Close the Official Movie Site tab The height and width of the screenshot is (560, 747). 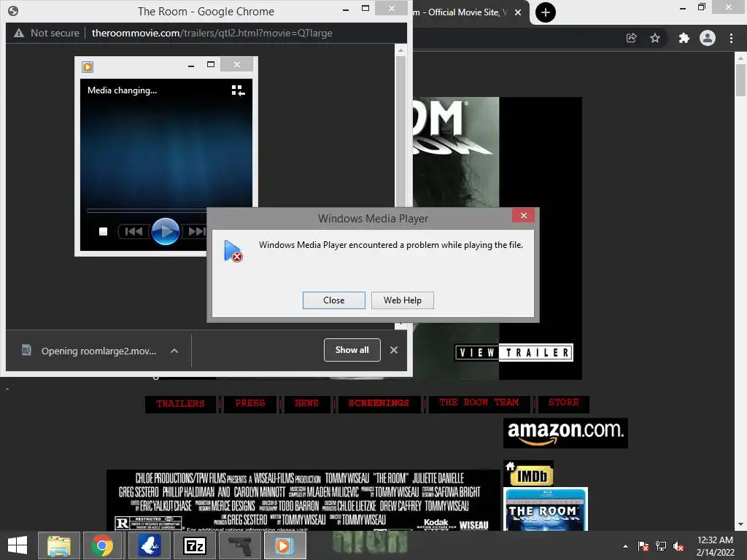coord(518,12)
